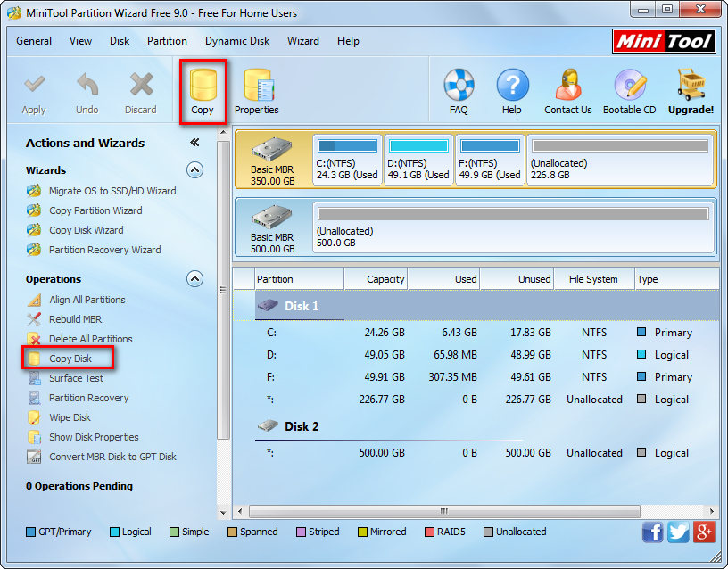The width and height of the screenshot is (728, 569).
Task: Sort by the Capacity column header
Action: point(376,279)
